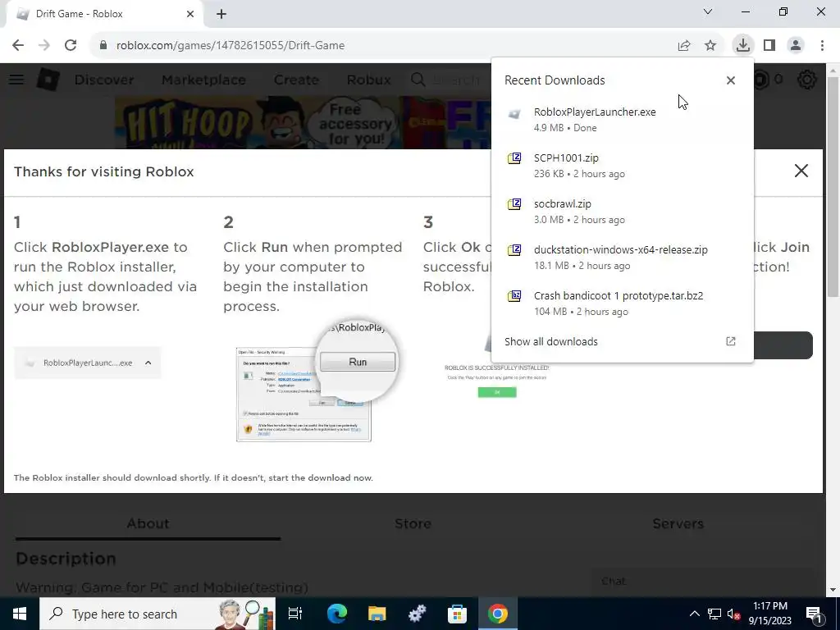This screenshot has height=630, width=840.
Task: Open the Windows Start menu
Action: point(20,614)
